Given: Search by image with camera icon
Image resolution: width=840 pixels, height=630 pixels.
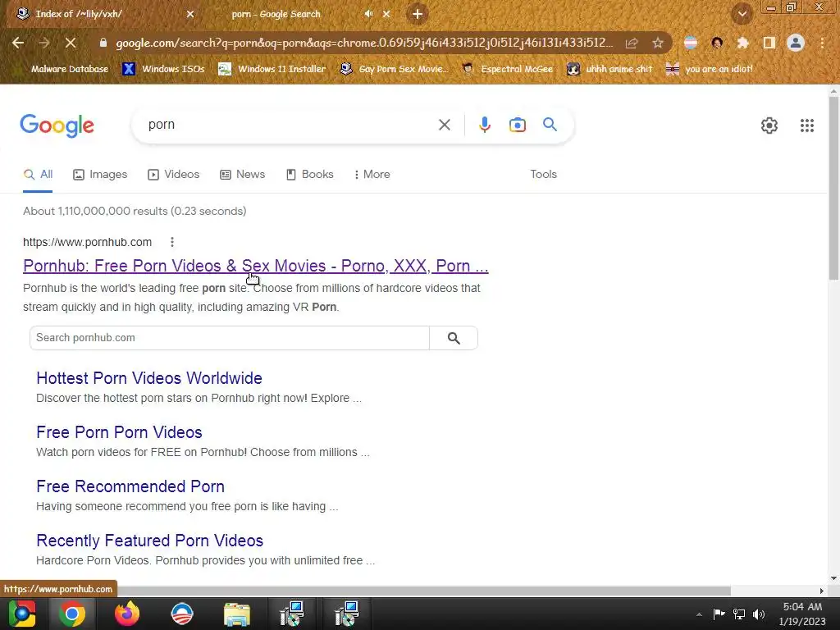Looking at the screenshot, I should 518,125.
